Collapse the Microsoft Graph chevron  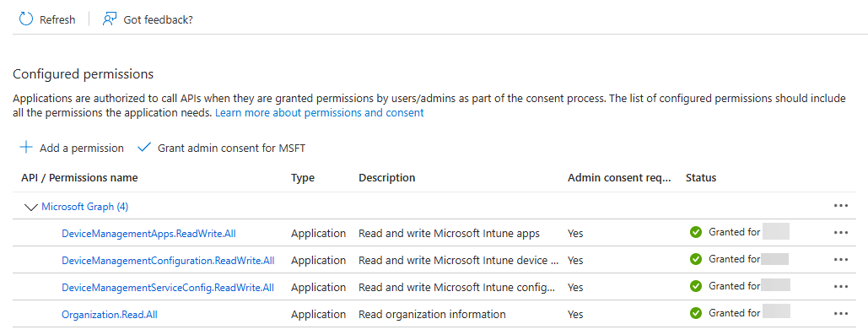pos(31,207)
